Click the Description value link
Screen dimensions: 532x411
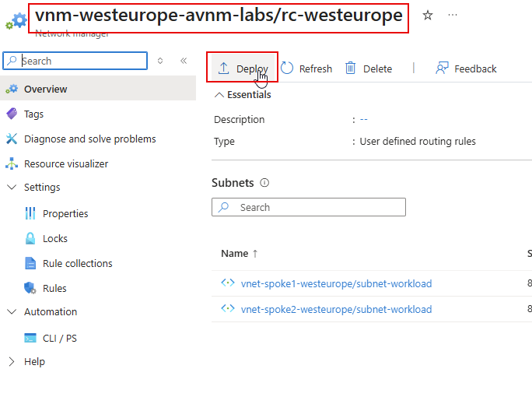point(364,120)
